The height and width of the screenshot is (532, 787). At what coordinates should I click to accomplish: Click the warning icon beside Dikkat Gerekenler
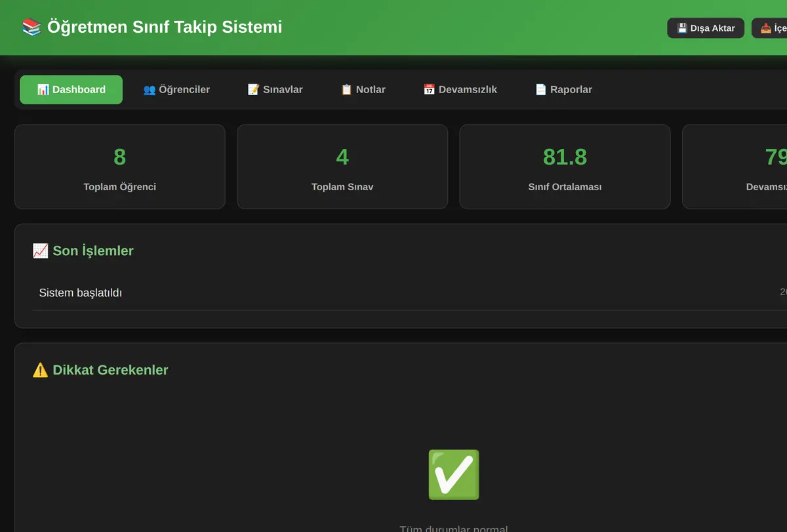point(40,370)
